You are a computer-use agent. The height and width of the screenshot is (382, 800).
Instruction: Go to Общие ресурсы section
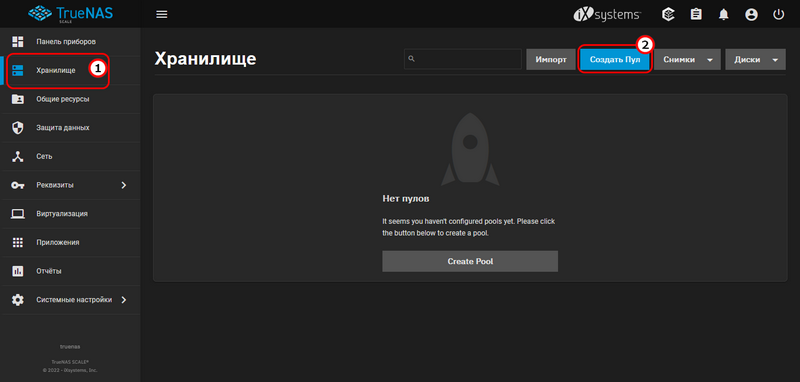point(70,99)
